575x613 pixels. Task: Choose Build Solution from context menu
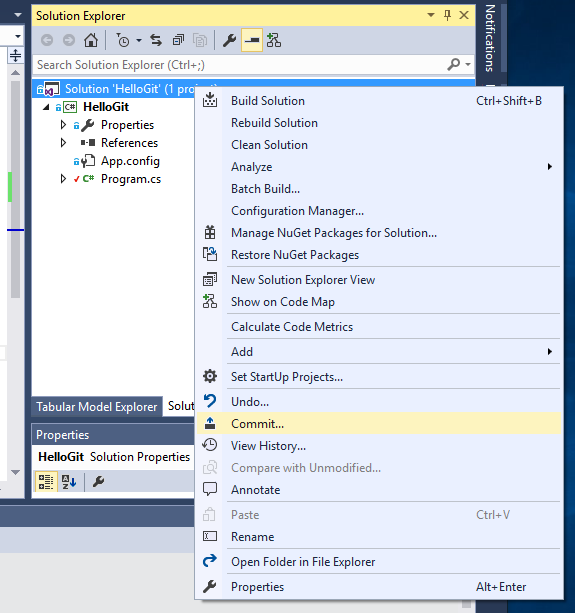(379, 101)
